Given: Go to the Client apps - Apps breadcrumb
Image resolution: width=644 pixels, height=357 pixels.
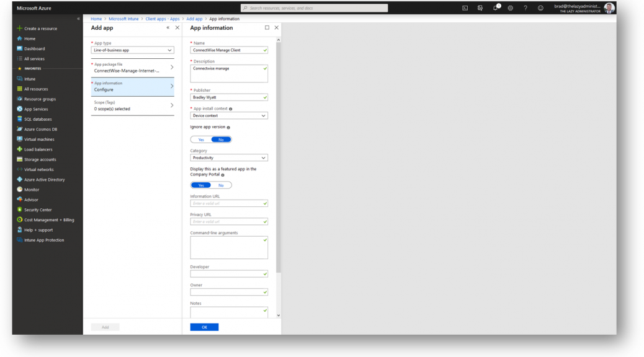Looking at the screenshot, I should coord(162,19).
